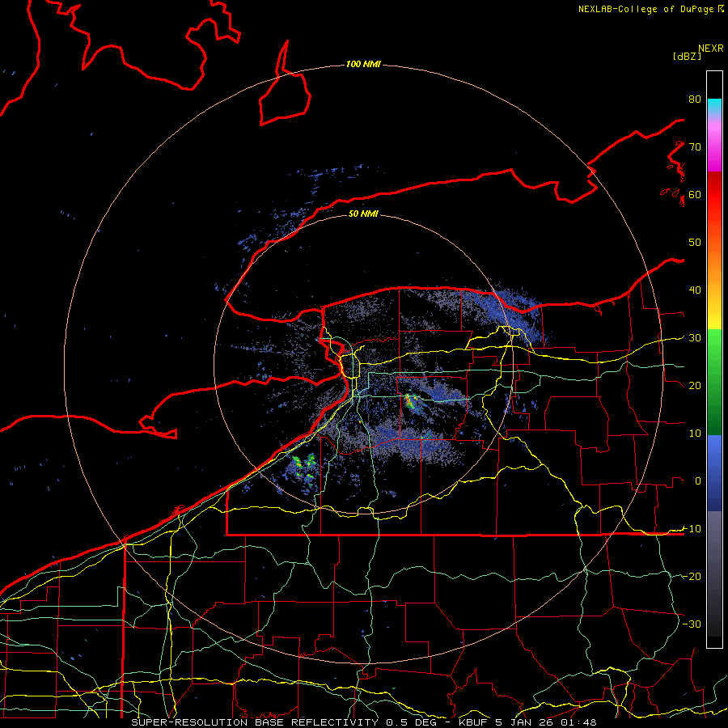Select the 40 value on the dBZ scale
Viewport: 728px width, 728px height.
pos(695,290)
